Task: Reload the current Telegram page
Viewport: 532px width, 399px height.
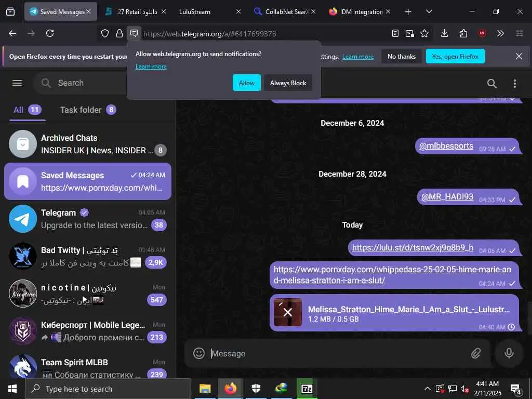Action: [50, 33]
